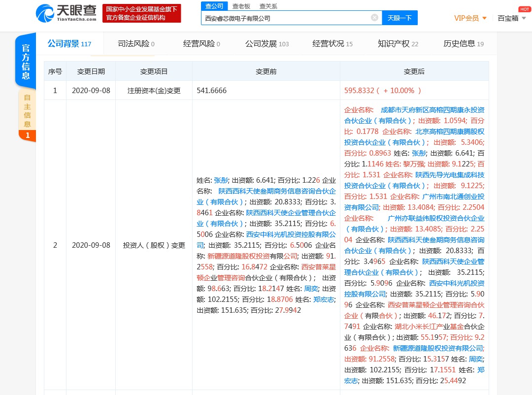
Task: Open 张彤 link in 变更后 column
Action: tap(419, 153)
